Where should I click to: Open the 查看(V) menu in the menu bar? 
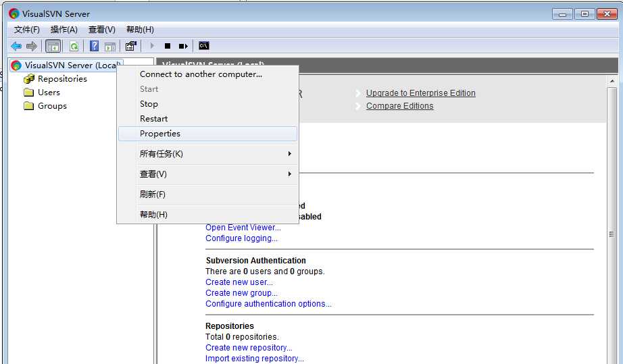click(x=102, y=29)
